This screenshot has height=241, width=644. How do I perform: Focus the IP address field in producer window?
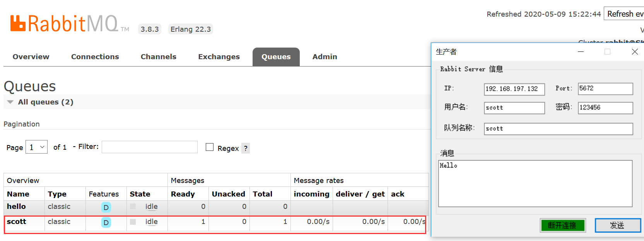(514, 89)
